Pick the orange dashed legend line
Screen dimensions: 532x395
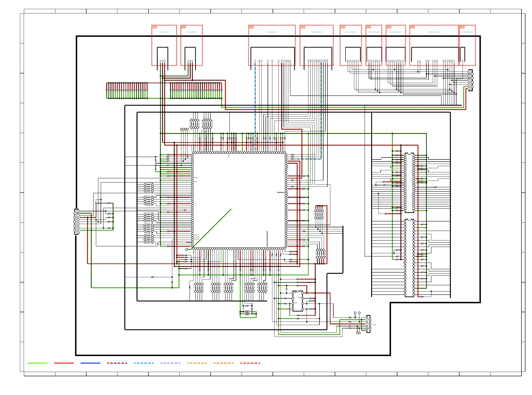point(223,363)
